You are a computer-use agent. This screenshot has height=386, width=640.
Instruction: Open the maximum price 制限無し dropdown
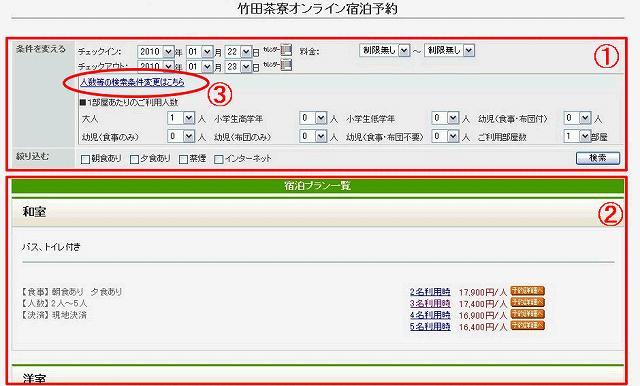point(449,50)
